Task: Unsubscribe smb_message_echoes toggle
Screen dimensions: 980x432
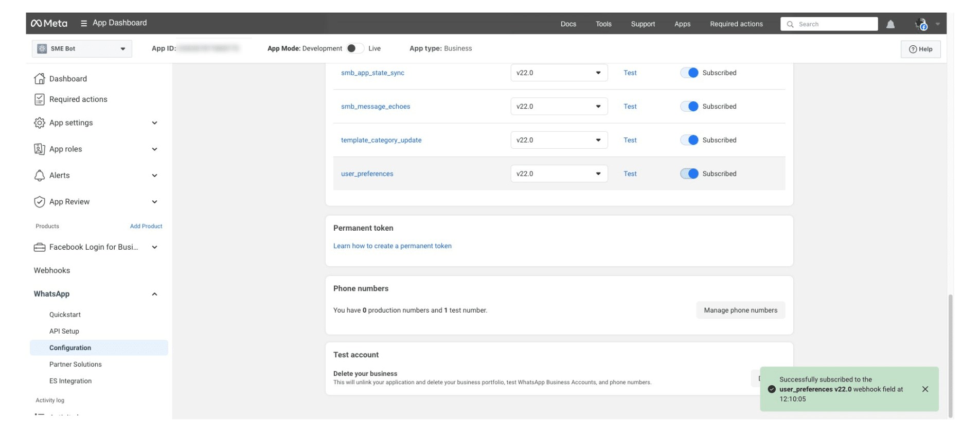Action: [x=689, y=107]
